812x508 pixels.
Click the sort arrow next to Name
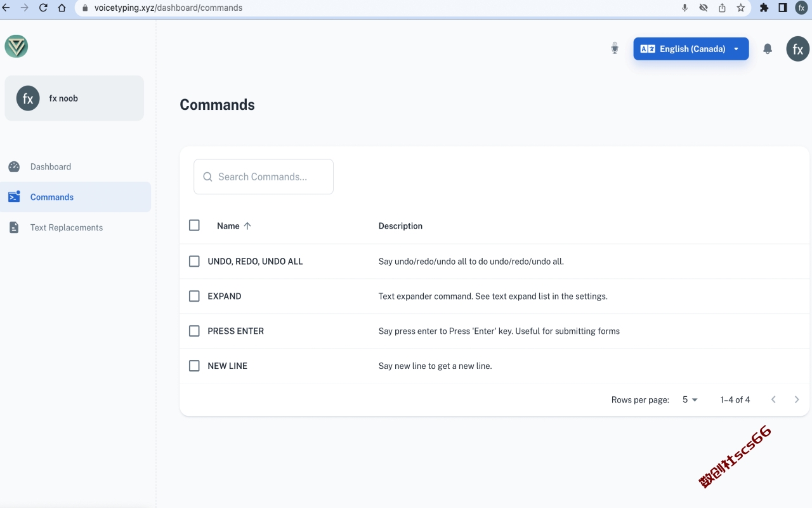(247, 225)
